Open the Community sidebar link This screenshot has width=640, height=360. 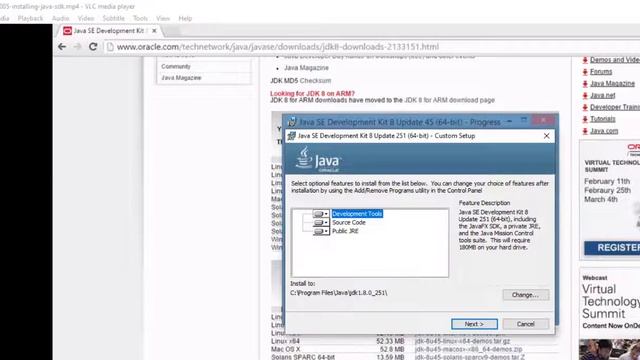(176, 66)
